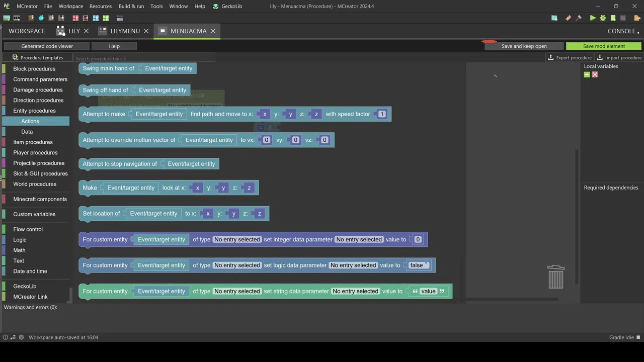Add a local variable with the green plus
This screenshot has width=644, height=362.
point(587,74)
